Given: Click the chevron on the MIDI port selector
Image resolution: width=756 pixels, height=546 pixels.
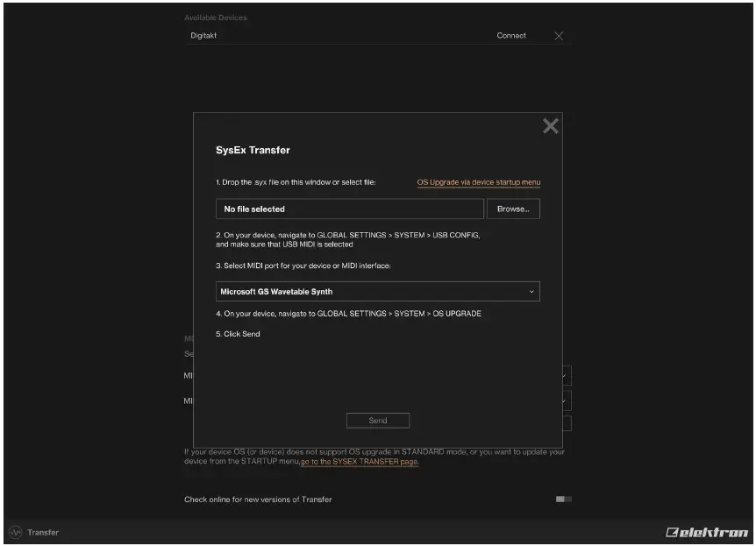Looking at the screenshot, I should click(x=531, y=291).
